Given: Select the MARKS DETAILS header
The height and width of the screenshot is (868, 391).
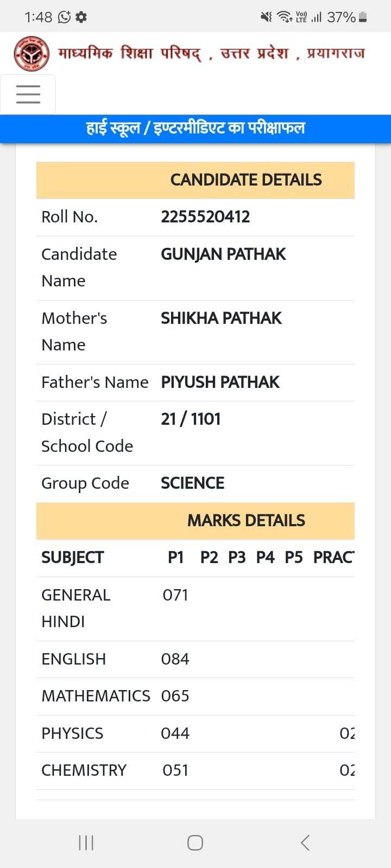Looking at the screenshot, I should point(195,521).
